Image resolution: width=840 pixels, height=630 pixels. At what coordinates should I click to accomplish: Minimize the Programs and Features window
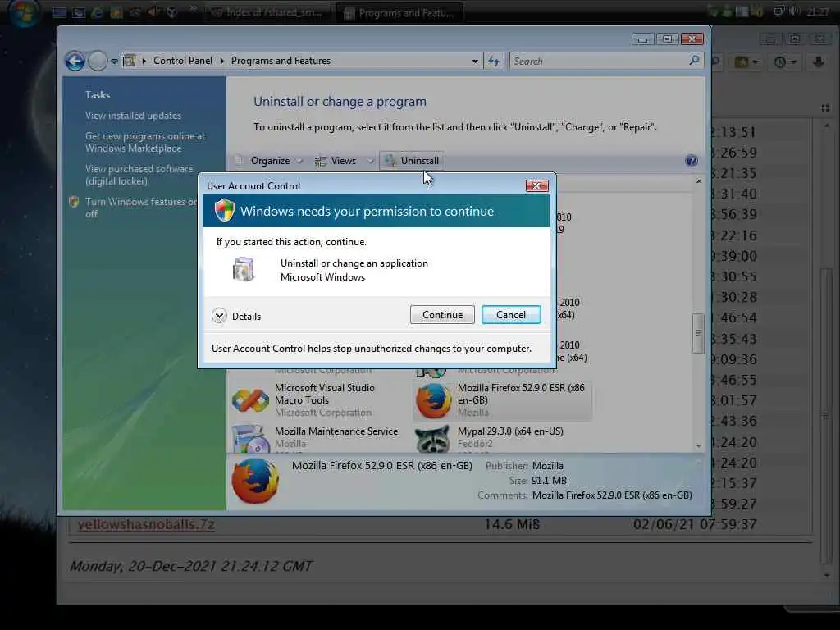(642, 39)
